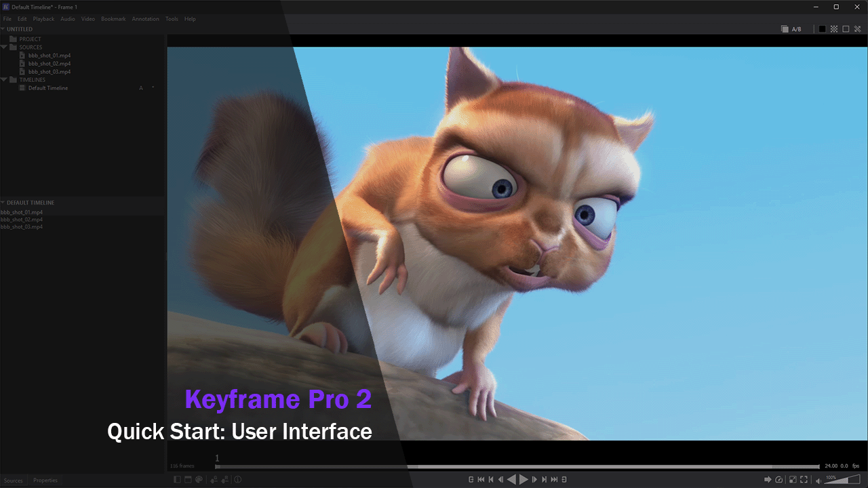Maximize the Keyframe Pro window

coord(836,7)
